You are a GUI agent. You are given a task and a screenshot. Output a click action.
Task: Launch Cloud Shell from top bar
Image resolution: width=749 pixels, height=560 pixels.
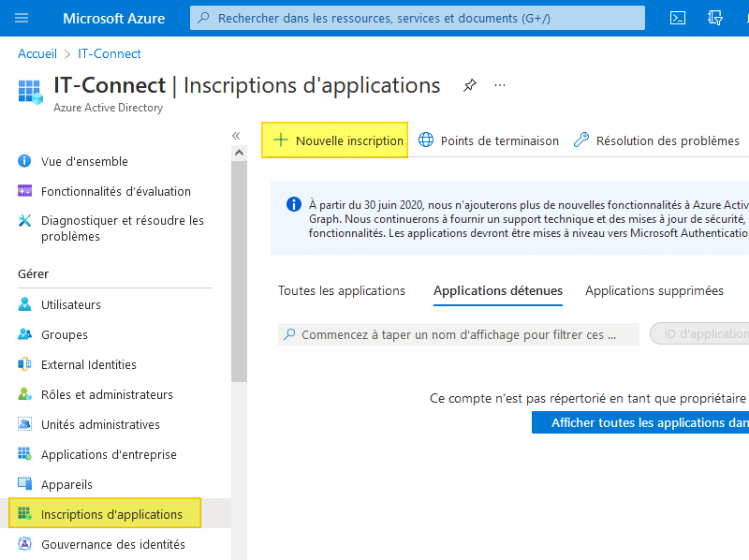point(678,18)
